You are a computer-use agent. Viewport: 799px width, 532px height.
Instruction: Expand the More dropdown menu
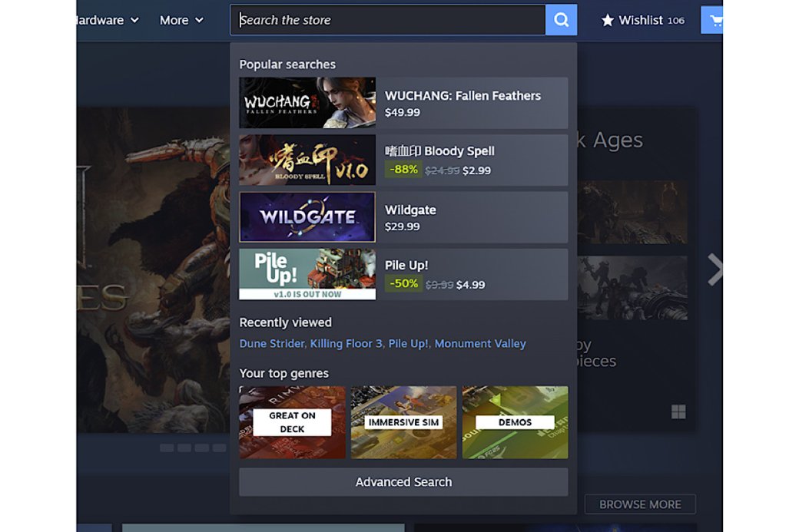181,21
